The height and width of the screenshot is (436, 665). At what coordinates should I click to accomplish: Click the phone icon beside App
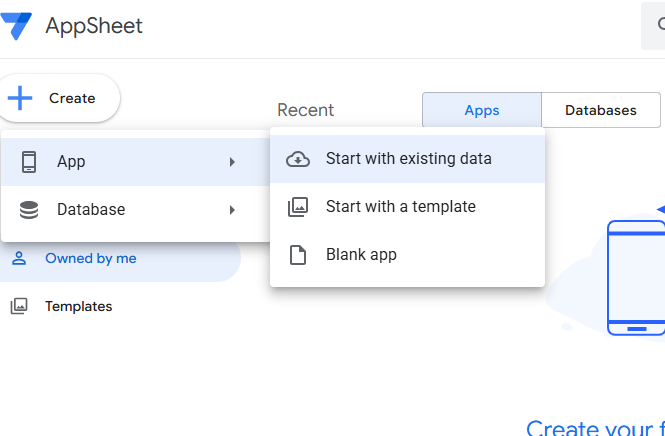pos(29,162)
